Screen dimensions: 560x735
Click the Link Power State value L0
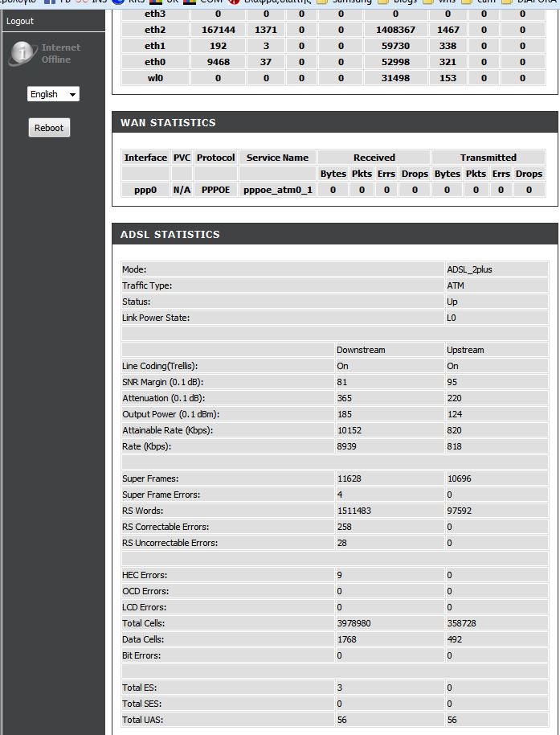[452, 318]
